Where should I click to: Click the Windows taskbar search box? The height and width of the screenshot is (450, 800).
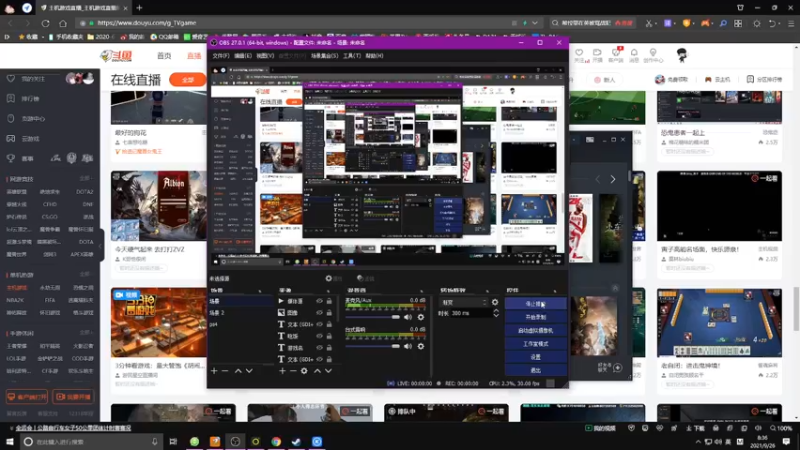[91, 441]
